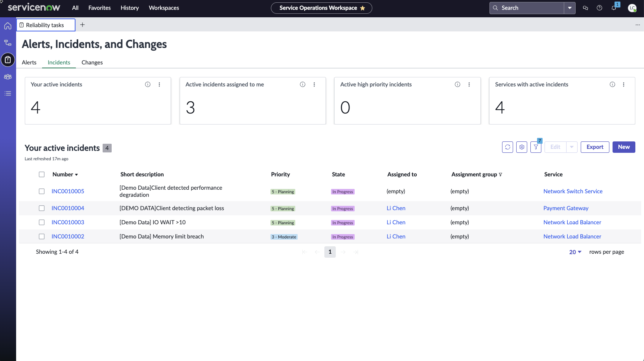Show info for Your active incidents card
This screenshot has height=361, width=644.
point(148,84)
